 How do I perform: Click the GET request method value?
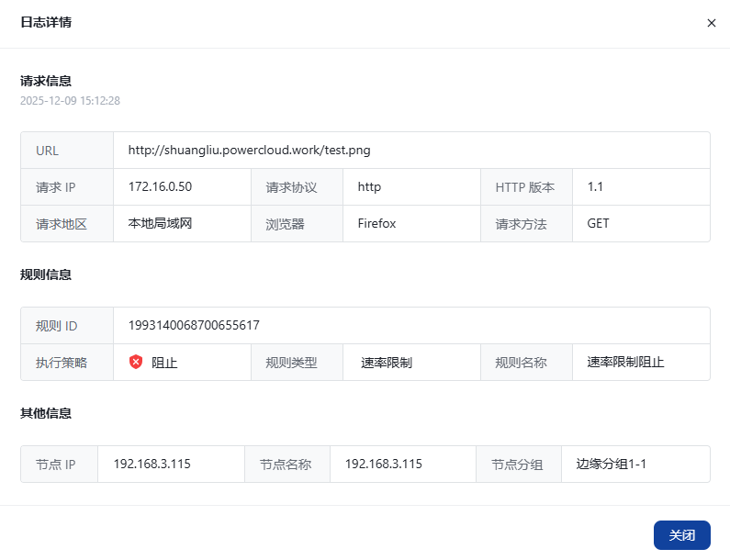[x=598, y=223]
